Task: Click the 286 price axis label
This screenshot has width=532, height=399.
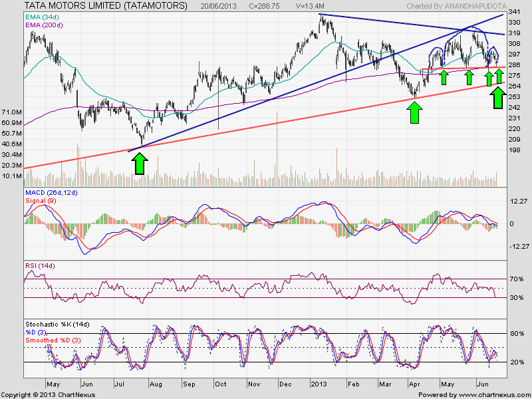Action: (x=514, y=65)
